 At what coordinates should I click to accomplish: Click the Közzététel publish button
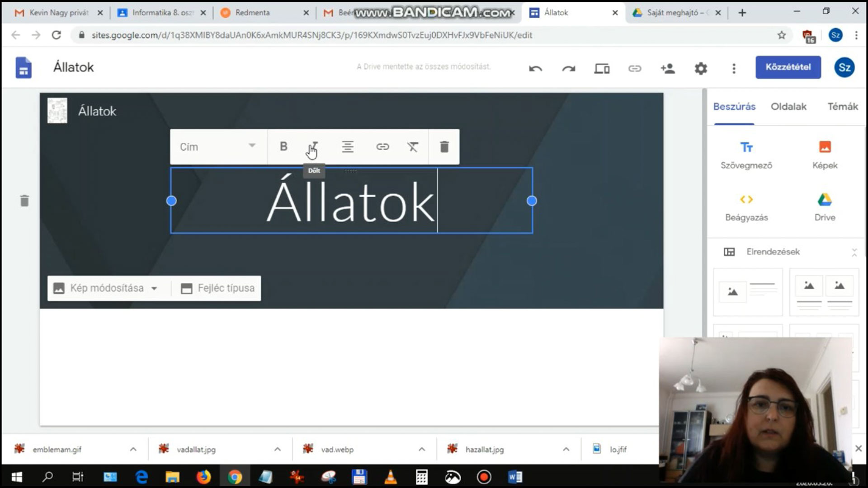click(x=788, y=67)
